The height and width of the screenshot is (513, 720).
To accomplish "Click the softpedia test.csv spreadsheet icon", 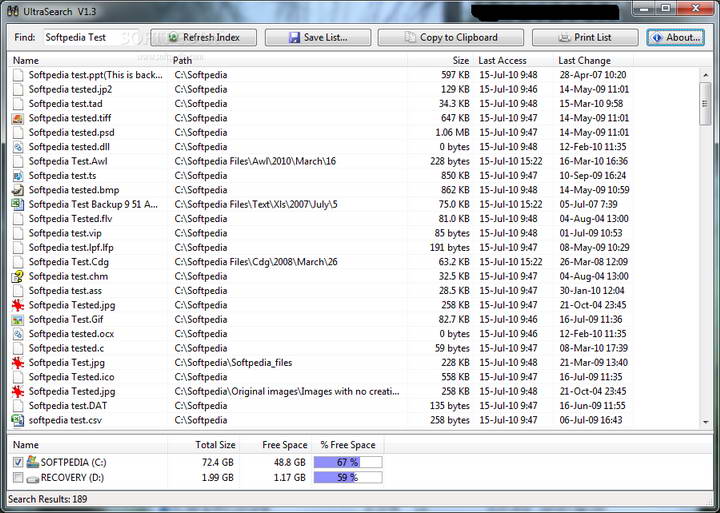I will click(x=18, y=420).
